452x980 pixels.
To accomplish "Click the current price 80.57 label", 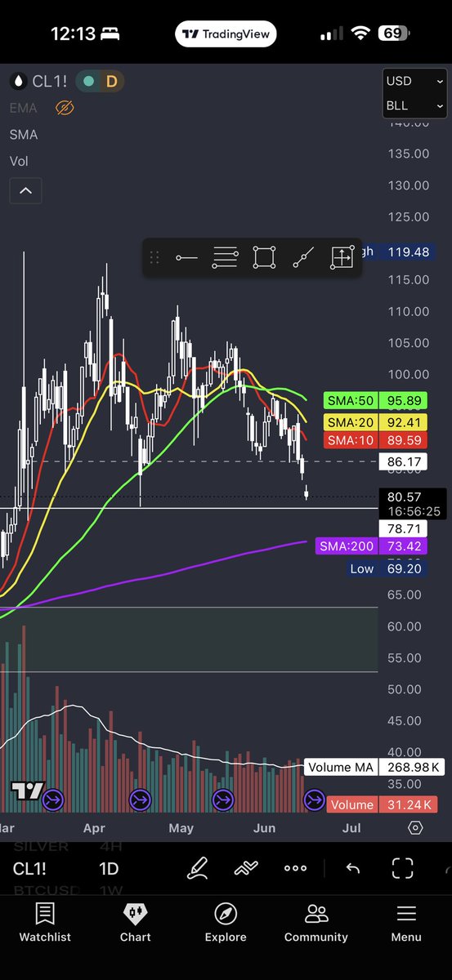I will (x=413, y=497).
